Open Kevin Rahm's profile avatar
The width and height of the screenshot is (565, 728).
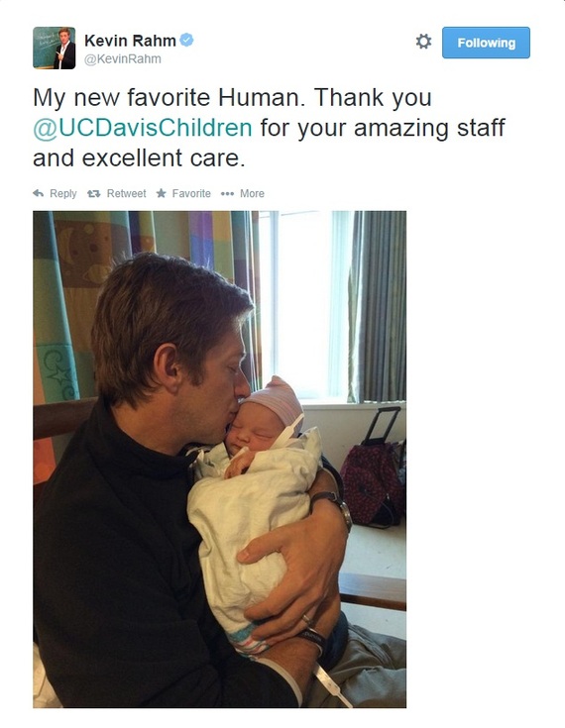tap(54, 48)
